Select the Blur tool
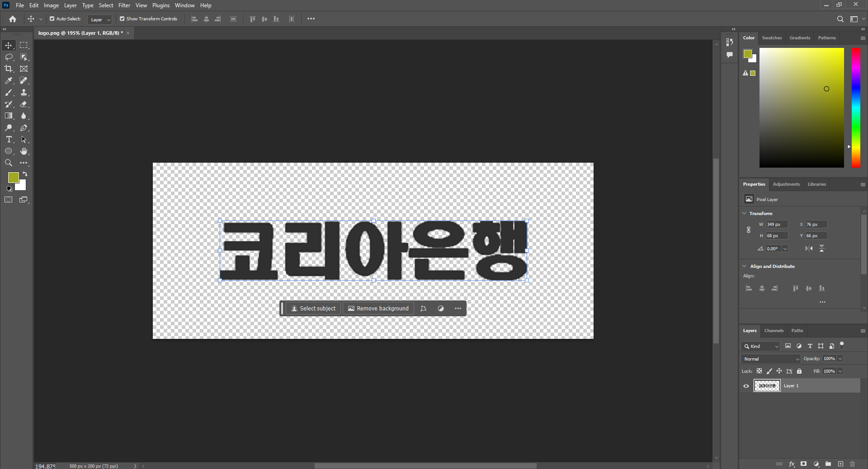 (24, 116)
